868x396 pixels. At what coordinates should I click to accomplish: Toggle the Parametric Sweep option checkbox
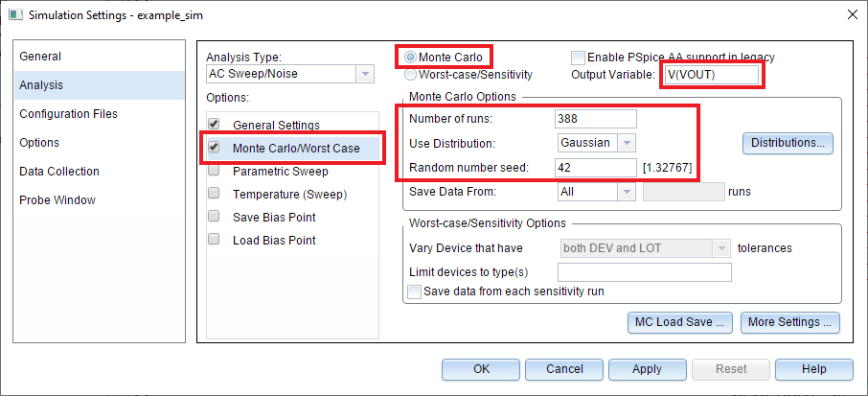click(x=215, y=172)
